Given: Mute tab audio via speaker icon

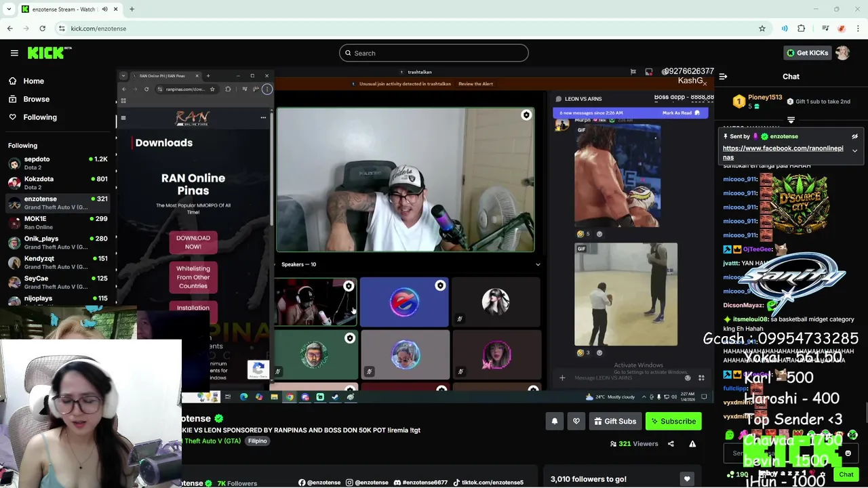Looking at the screenshot, I should (104, 9).
